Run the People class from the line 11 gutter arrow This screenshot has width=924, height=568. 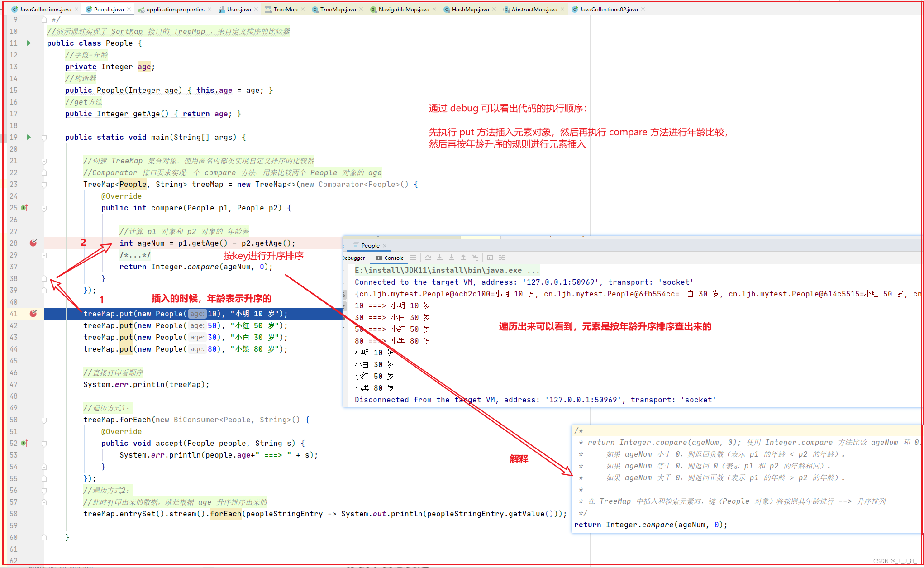[x=29, y=43]
